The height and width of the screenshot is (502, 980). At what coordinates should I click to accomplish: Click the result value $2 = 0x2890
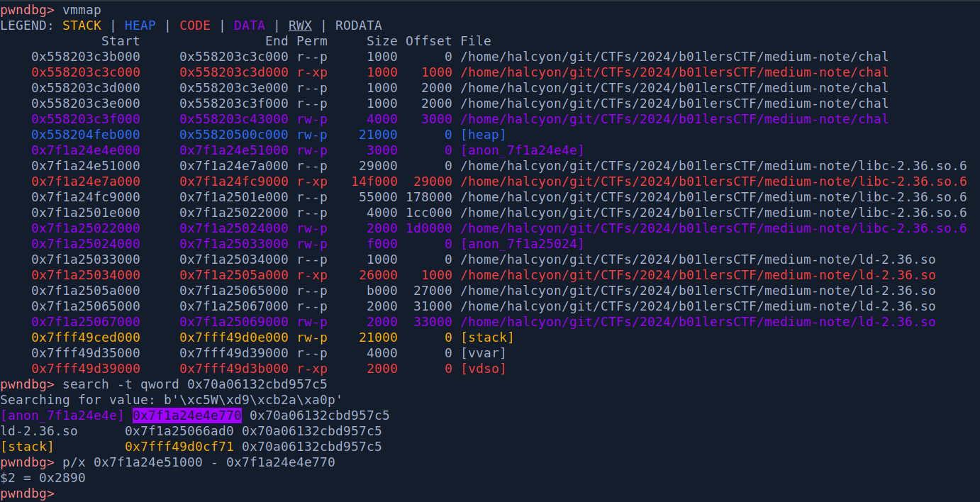[x=43, y=478]
